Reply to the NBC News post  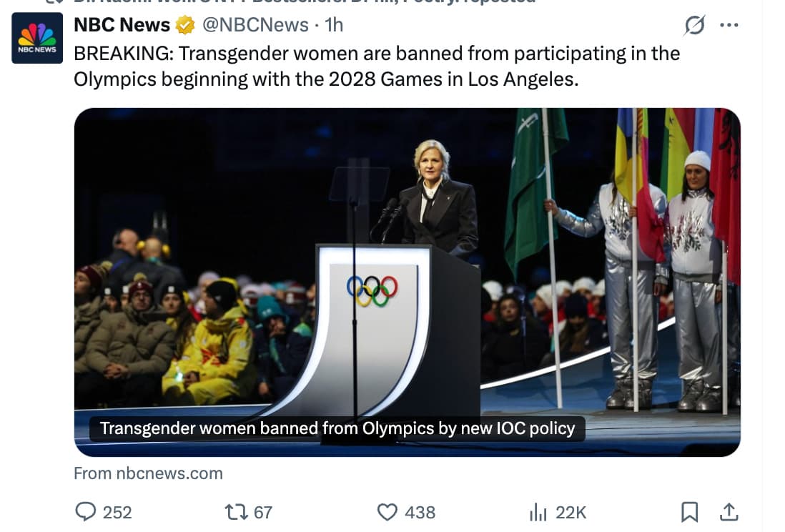85,512
